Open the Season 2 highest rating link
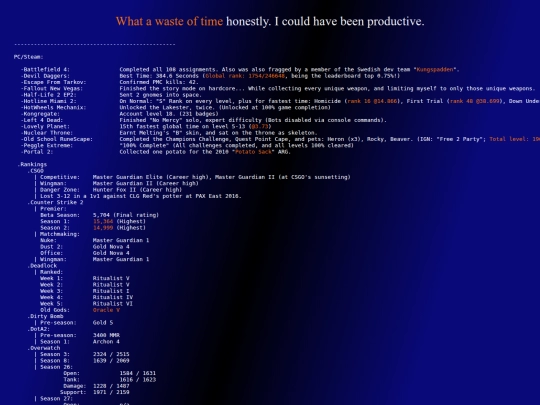The image size is (540, 405). 103,228
